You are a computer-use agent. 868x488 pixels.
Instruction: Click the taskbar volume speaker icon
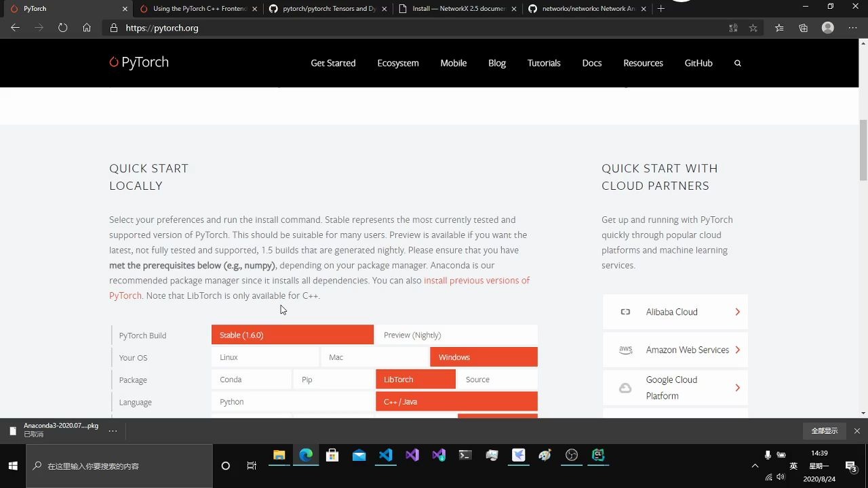781,477
